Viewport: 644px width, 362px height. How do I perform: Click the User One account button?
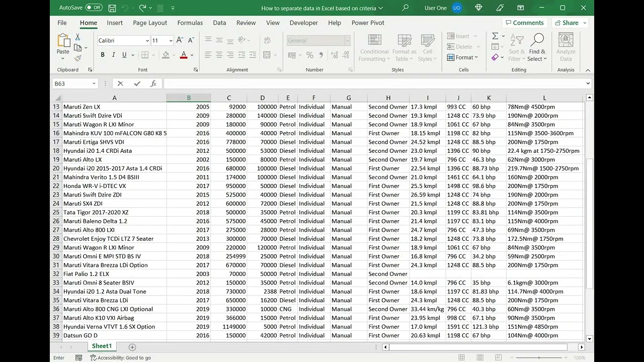pos(443,8)
